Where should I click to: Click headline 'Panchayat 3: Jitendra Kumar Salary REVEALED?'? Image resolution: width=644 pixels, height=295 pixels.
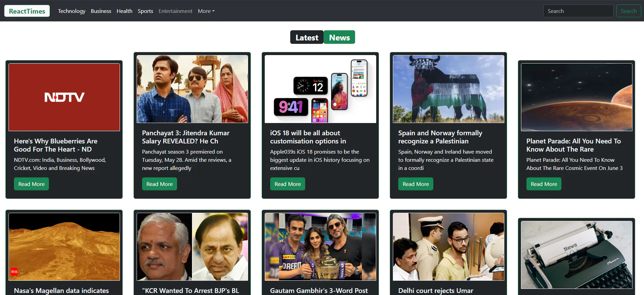point(186,137)
